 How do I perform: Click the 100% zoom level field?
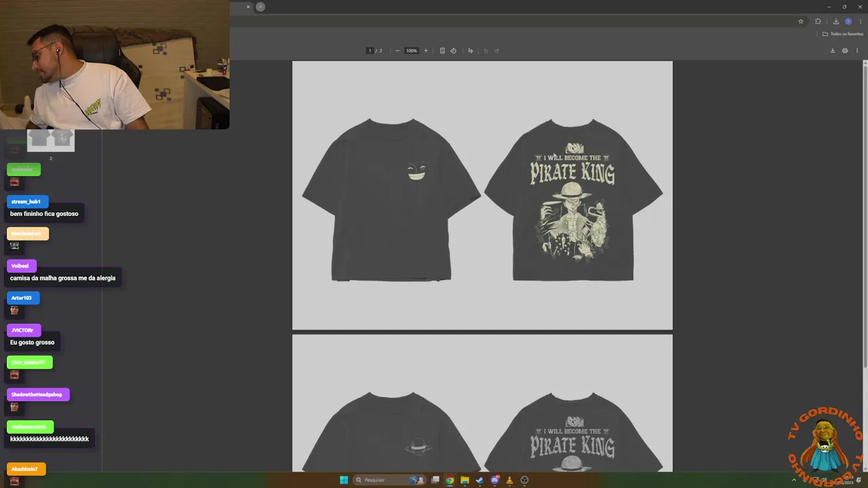pyautogui.click(x=412, y=51)
